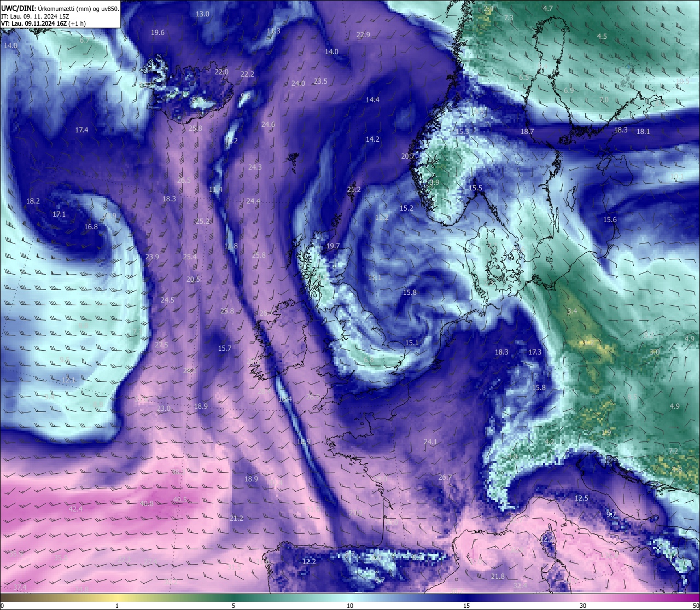This screenshot has height=610, width=700.
Task: Click the 15.2 value over the North Sea
Action: [x=406, y=208]
